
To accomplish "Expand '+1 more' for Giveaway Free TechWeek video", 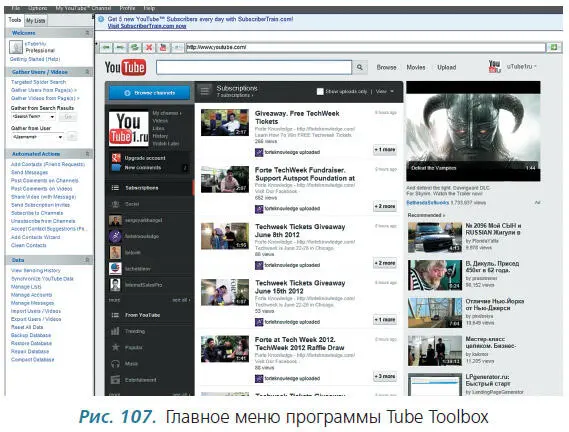I will [x=385, y=150].
